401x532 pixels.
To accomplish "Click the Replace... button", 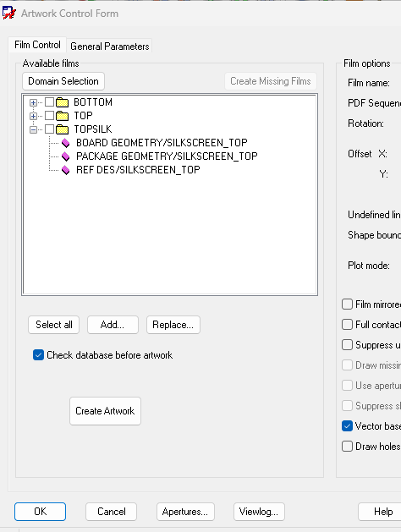I will [x=173, y=325].
